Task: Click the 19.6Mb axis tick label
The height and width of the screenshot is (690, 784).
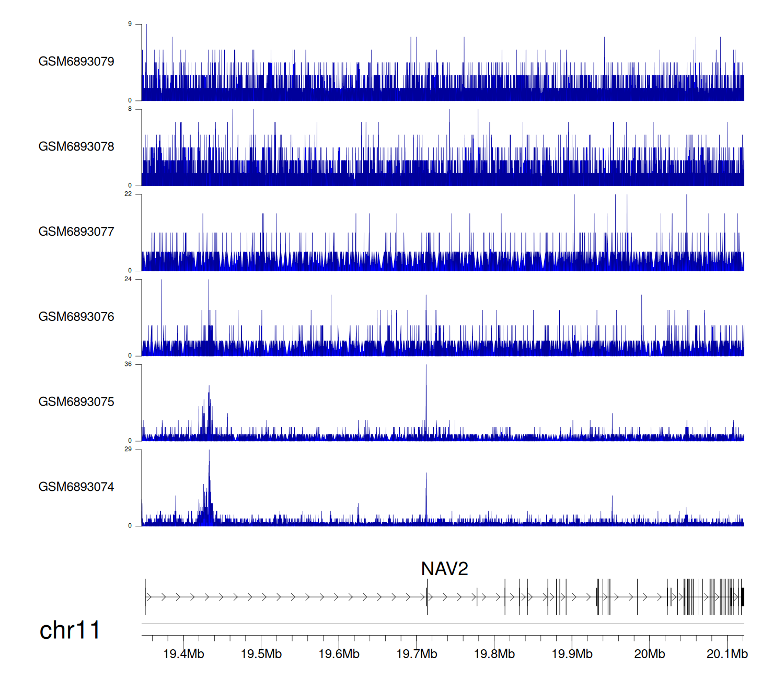Action: tap(339, 654)
